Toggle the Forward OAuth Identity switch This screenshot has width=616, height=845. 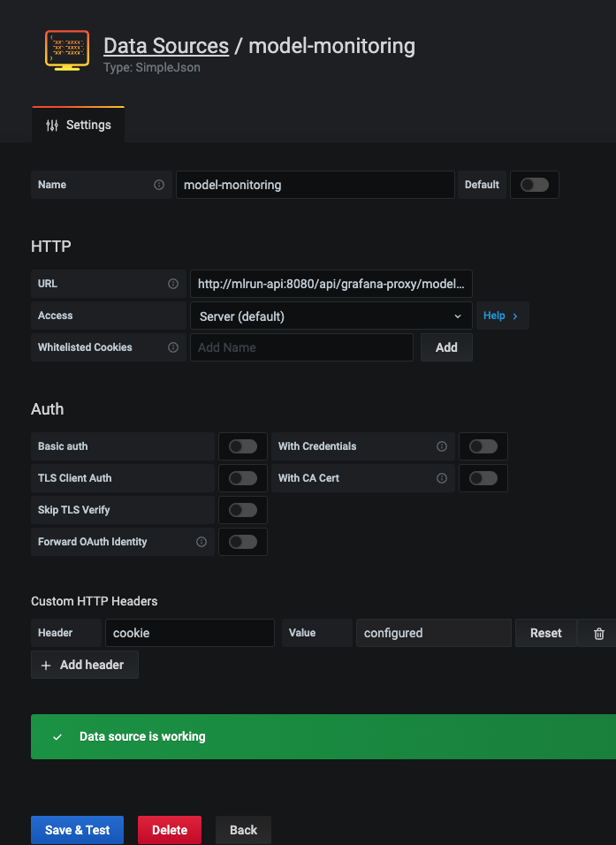(x=243, y=542)
